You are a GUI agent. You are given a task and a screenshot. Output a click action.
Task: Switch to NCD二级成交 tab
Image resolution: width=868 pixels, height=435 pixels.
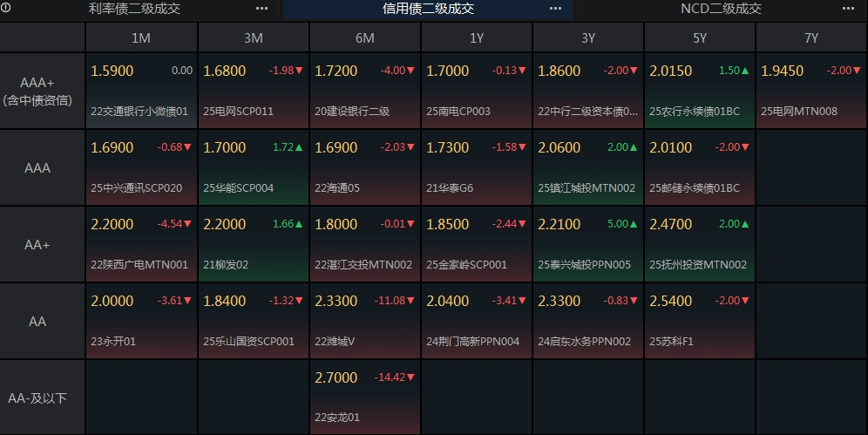point(721,9)
